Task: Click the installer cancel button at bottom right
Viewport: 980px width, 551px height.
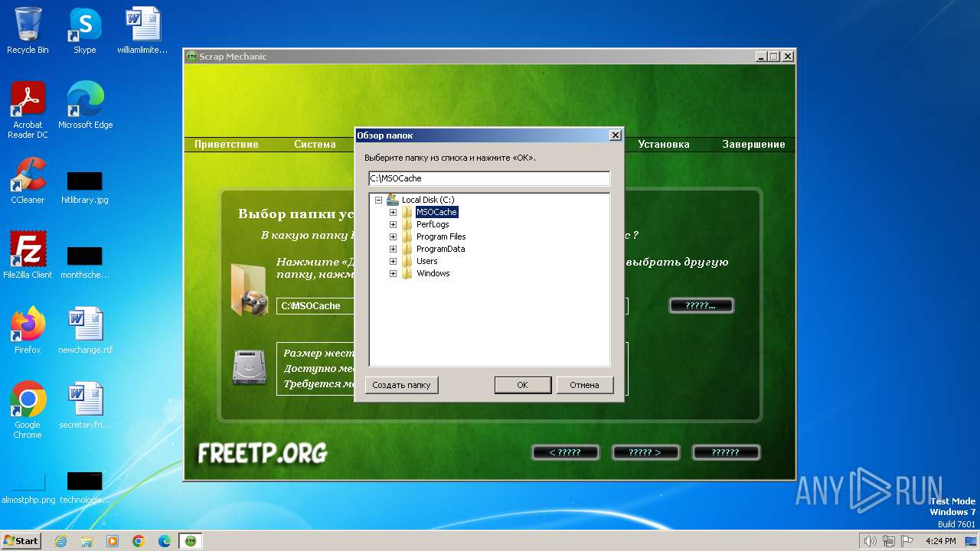Action: click(725, 452)
